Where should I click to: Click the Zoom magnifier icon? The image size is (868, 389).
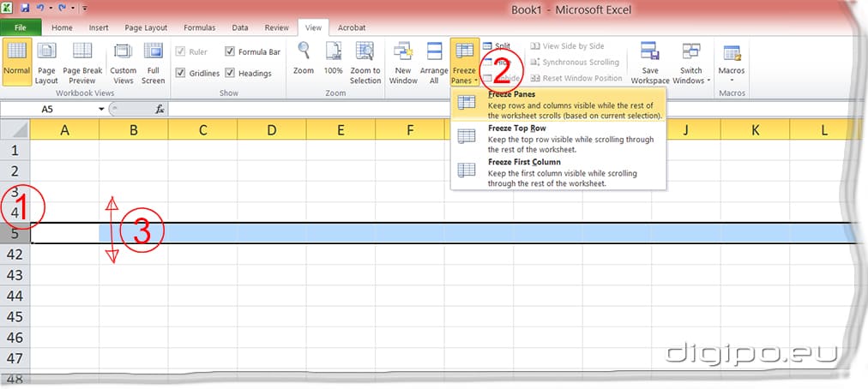click(x=304, y=51)
